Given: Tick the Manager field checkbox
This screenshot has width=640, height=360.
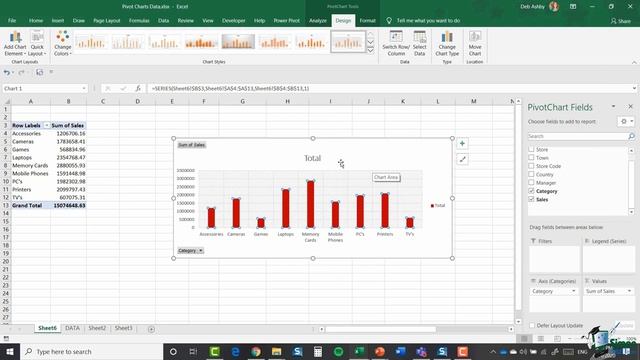Looking at the screenshot, I should (531, 182).
